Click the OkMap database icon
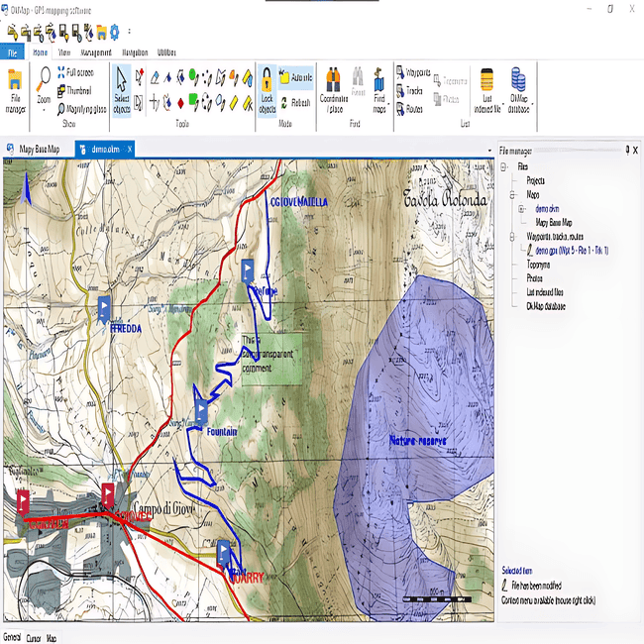Viewport: 644px width, 644px height. 518,79
